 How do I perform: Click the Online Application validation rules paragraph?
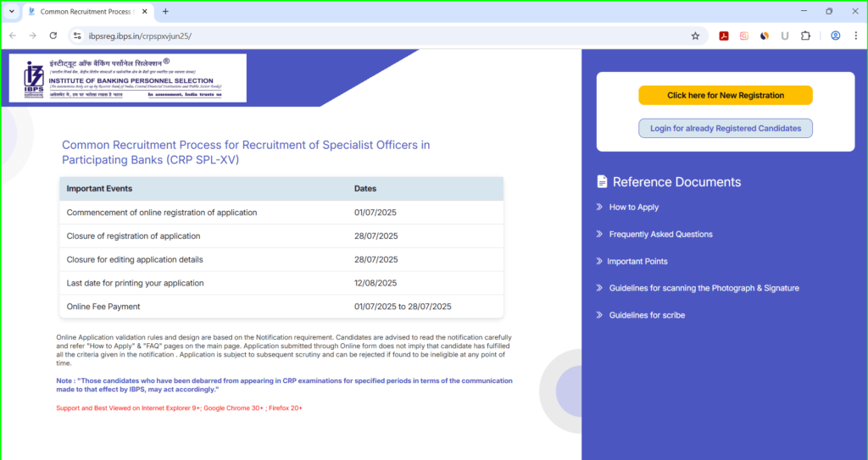[x=284, y=351]
